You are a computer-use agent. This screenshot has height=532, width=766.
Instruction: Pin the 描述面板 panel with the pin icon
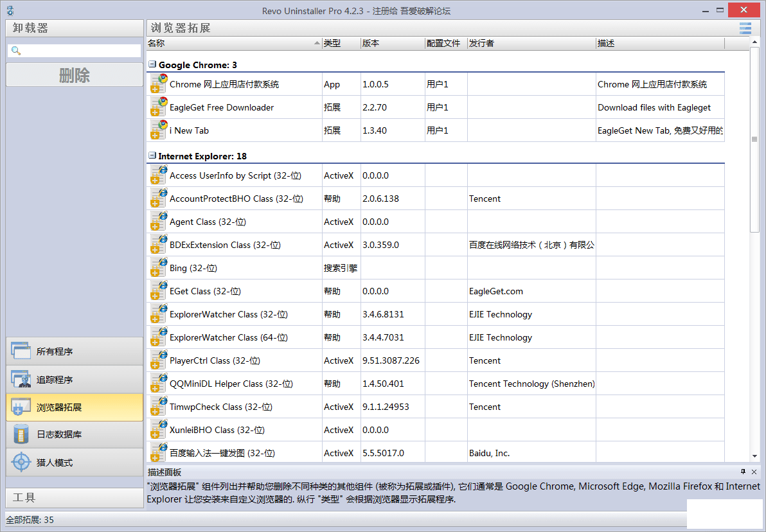[743, 472]
